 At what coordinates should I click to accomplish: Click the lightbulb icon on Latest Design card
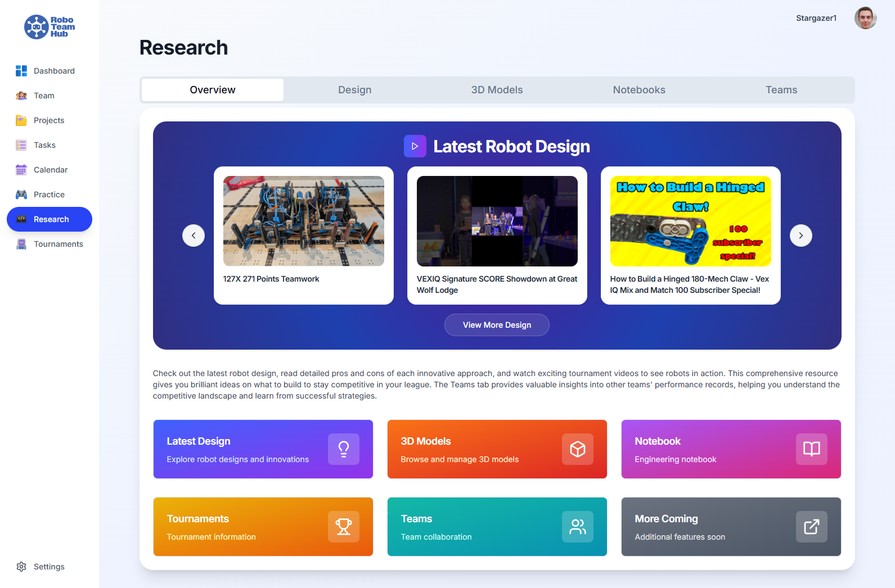344,449
